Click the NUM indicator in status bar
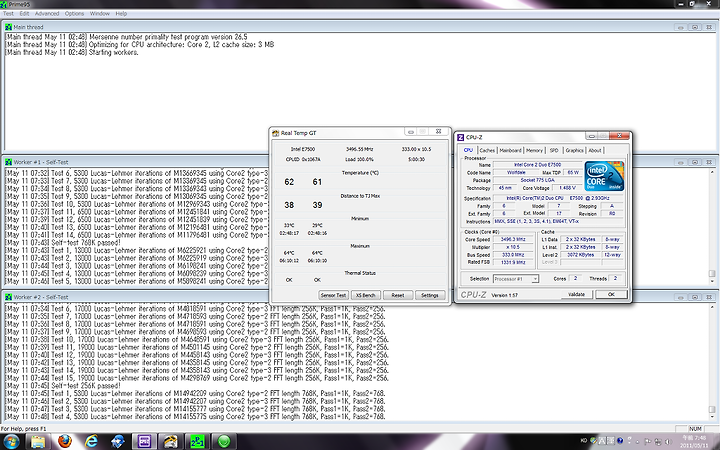Screen dimensions: 720x450 tap(696, 428)
